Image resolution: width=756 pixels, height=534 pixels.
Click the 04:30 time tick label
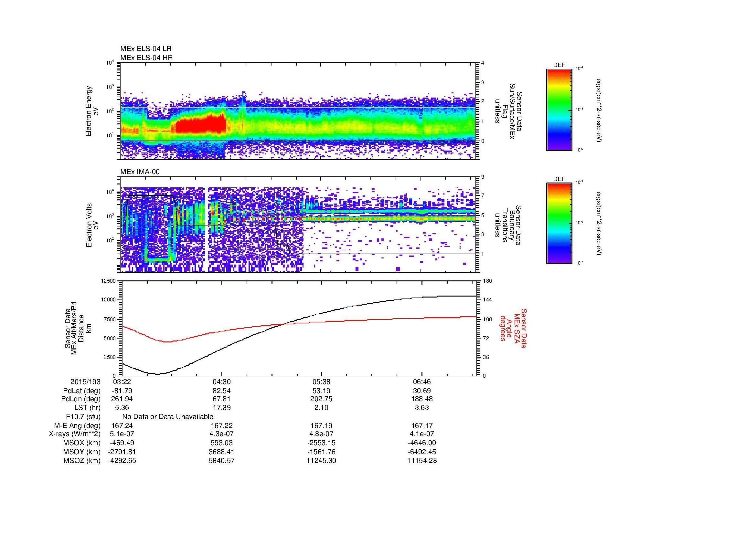(x=222, y=382)
